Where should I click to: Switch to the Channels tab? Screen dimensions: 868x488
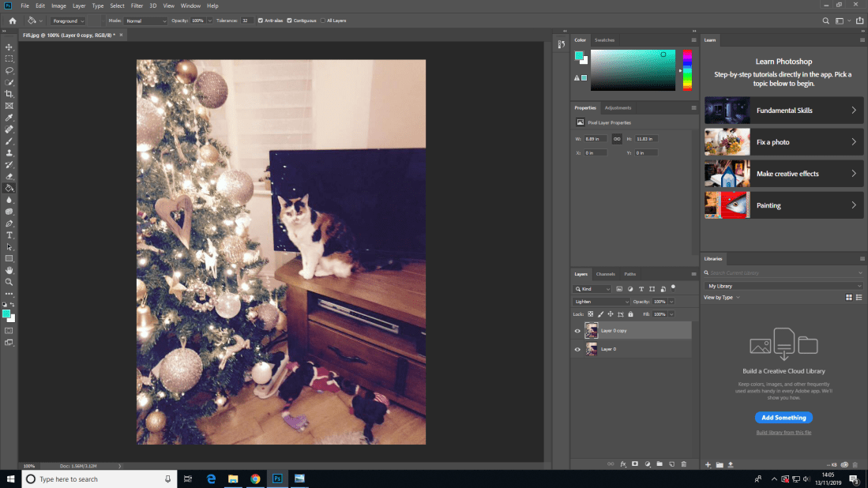point(605,274)
